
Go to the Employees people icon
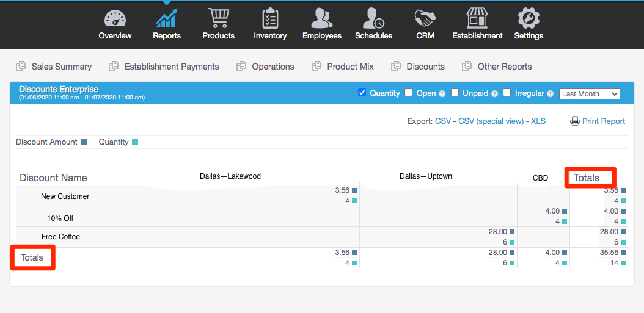(322, 18)
